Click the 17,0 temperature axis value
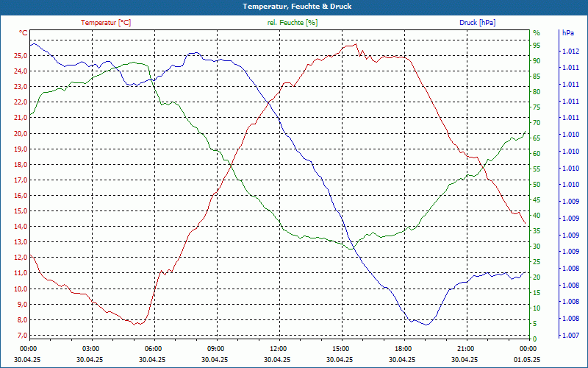Screen dimensions: 588x368 21,180
